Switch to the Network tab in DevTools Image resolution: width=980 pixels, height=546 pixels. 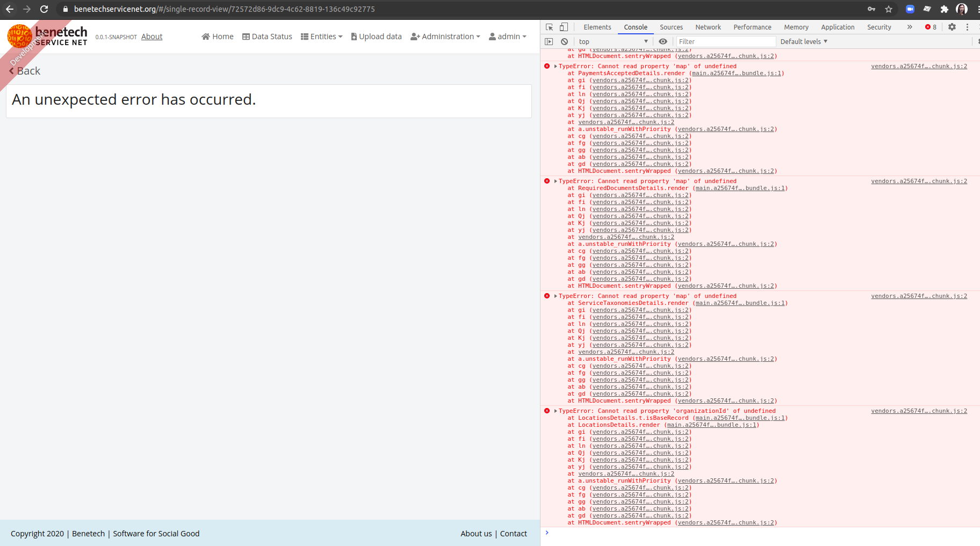tap(708, 27)
